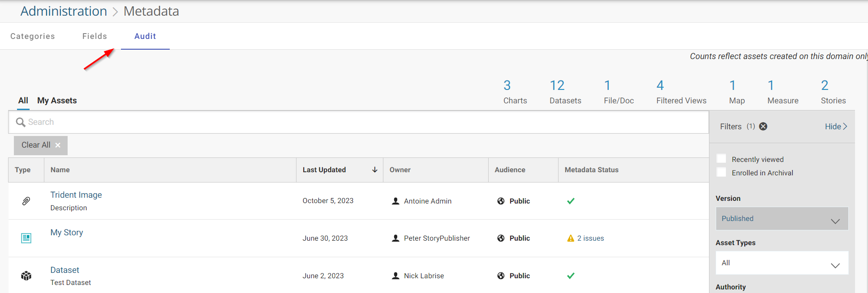Switch to the Fields tab

95,36
